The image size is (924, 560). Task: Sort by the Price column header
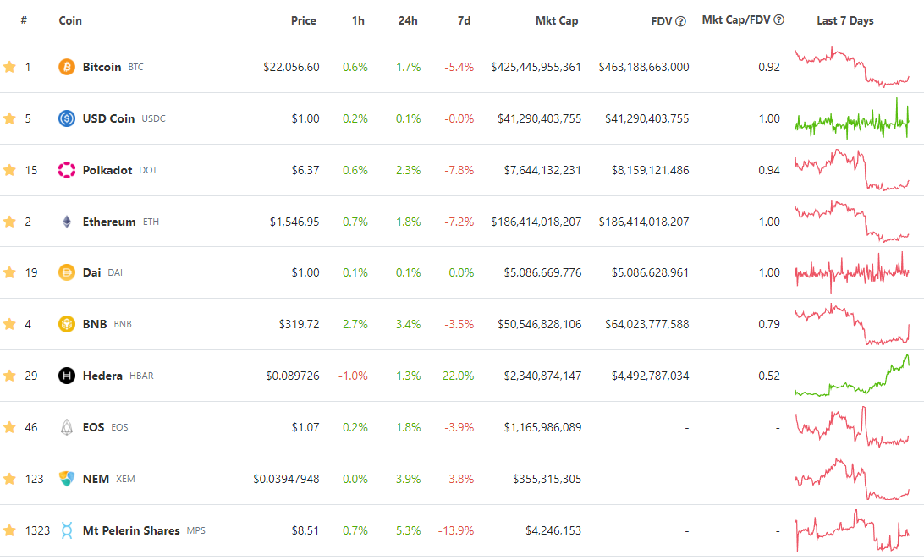pyautogui.click(x=304, y=20)
